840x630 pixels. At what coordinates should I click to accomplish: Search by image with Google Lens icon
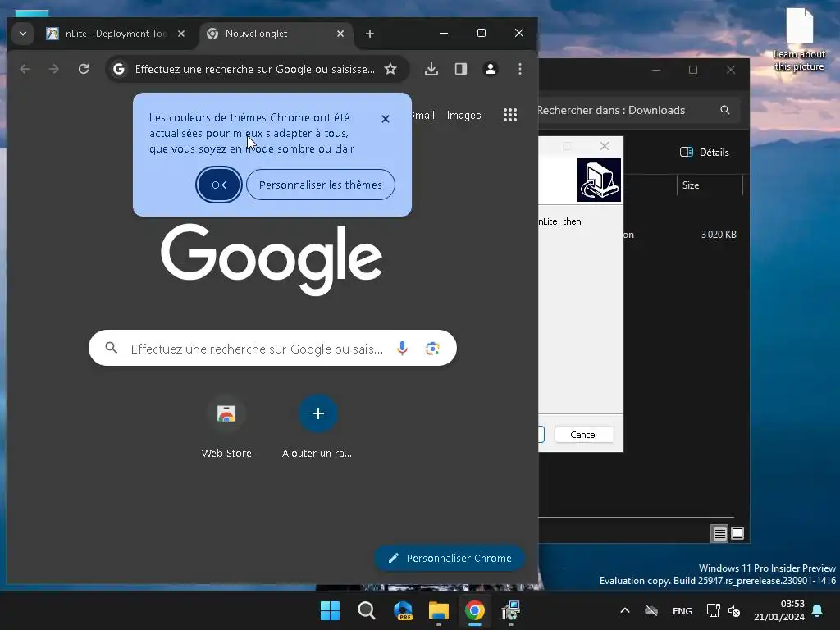[432, 349]
